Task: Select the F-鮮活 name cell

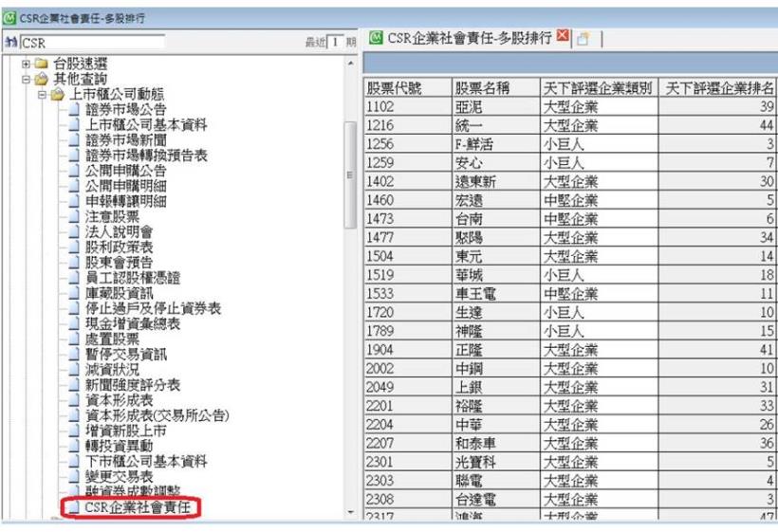Action: (496, 144)
